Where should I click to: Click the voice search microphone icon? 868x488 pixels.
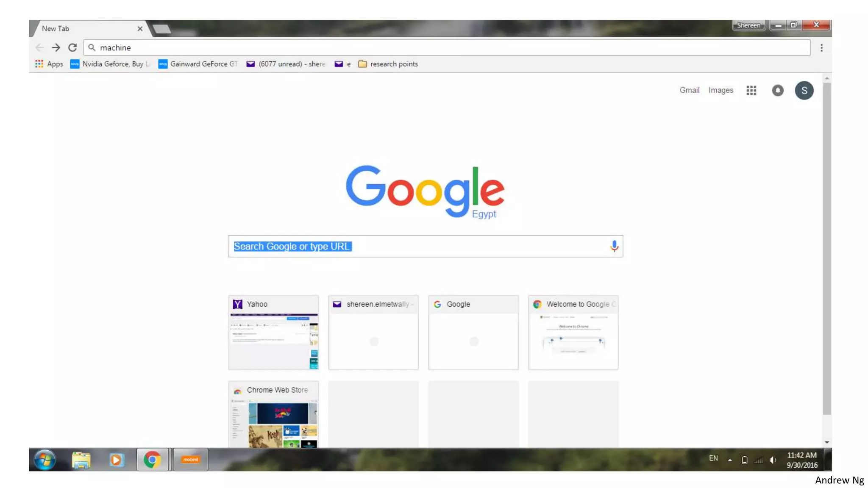click(x=614, y=246)
